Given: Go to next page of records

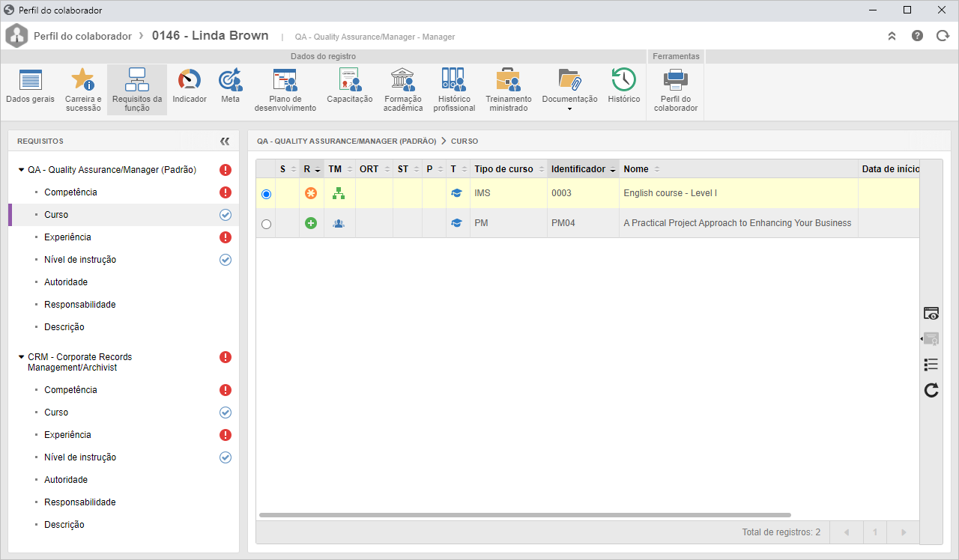Looking at the screenshot, I should click(x=904, y=532).
